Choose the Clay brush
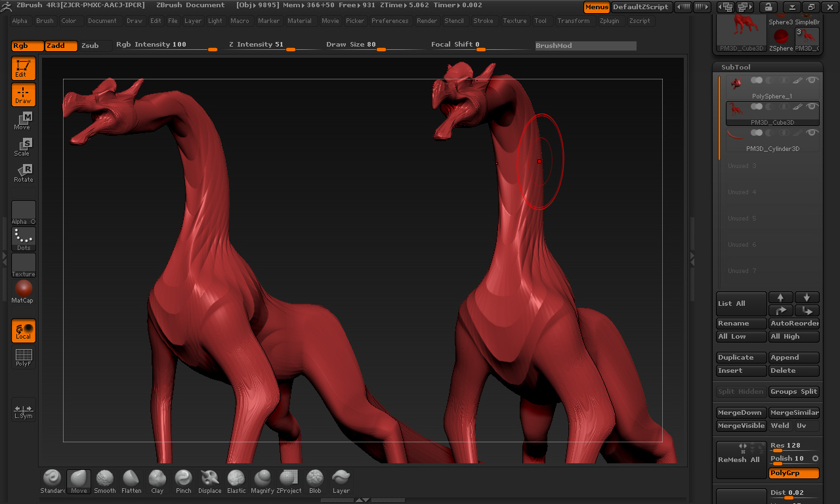Viewport: 840px width, 504px height. pyautogui.click(x=157, y=481)
